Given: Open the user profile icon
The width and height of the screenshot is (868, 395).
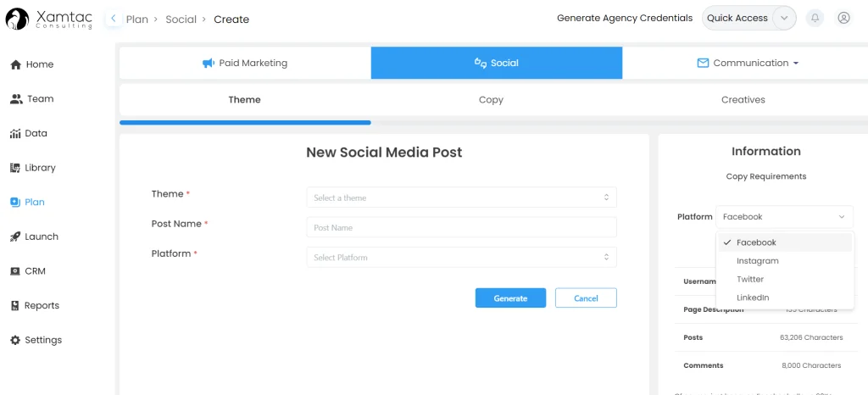Looking at the screenshot, I should [843, 18].
